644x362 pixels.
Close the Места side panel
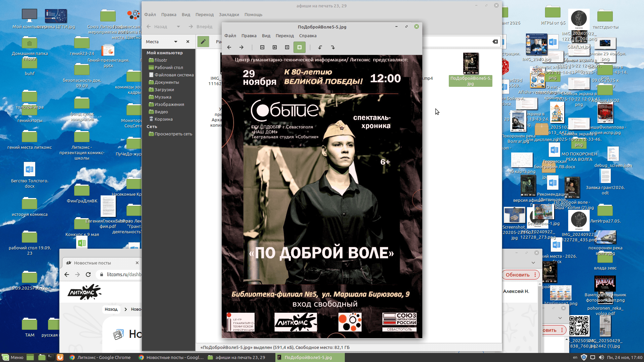point(188,42)
